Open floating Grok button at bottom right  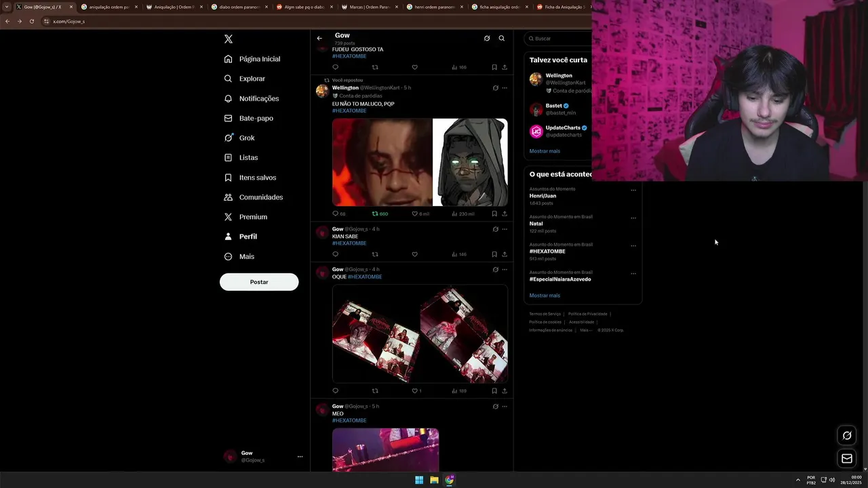[x=847, y=436]
